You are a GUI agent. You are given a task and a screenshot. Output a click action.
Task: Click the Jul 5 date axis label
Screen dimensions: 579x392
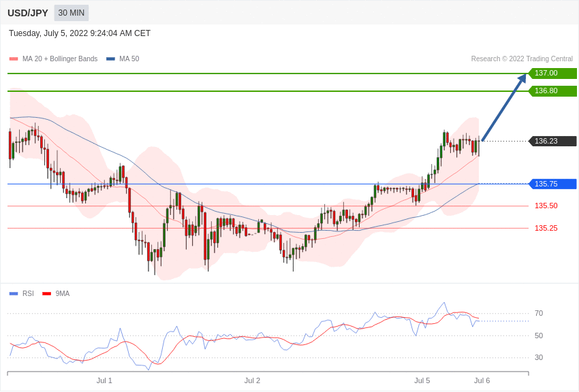click(x=422, y=380)
